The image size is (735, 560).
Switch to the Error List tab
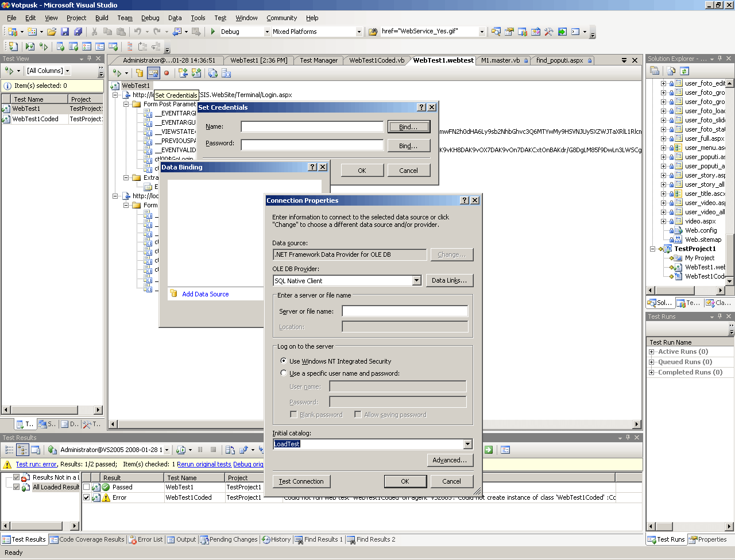(x=146, y=539)
